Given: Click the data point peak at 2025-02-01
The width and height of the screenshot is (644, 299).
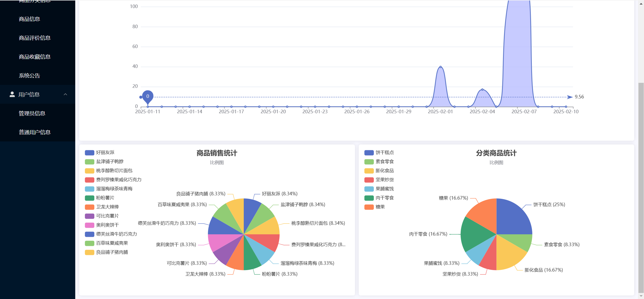Looking at the screenshot, I should (440, 67).
